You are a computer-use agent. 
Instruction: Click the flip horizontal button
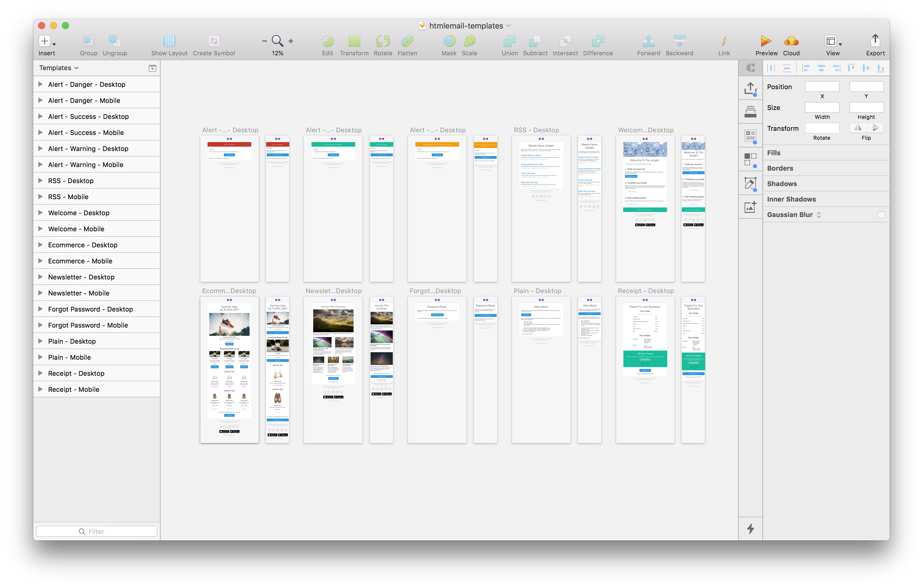[858, 128]
